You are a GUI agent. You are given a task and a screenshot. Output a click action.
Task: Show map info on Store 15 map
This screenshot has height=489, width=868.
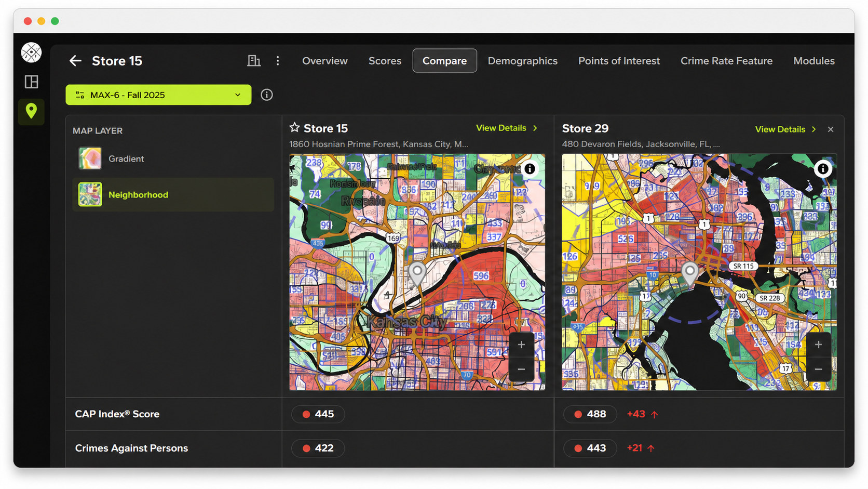[530, 169]
